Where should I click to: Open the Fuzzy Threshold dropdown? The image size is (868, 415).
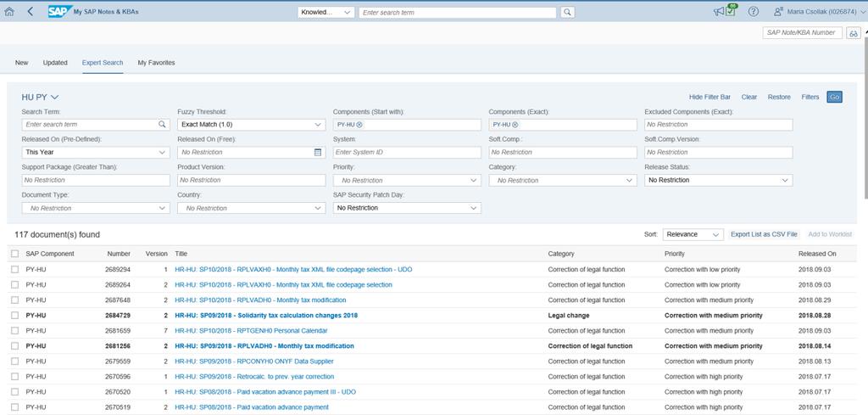(251, 125)
